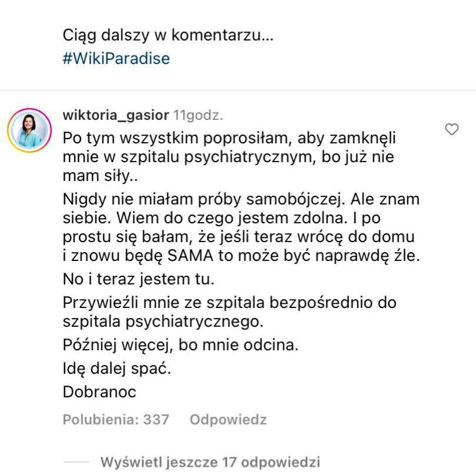
Task: Click the line starting 'Przywieźli mnie ze szpitala'
Action: click(230, 304)
